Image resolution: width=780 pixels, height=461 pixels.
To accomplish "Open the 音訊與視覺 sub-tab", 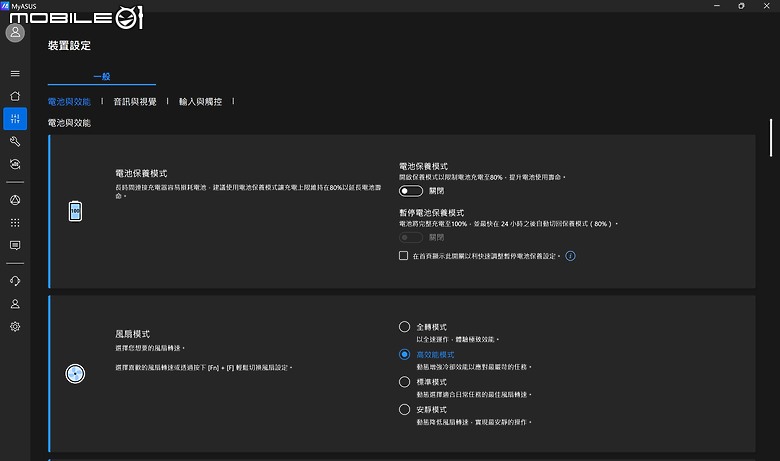I will [x=135, y=102].
